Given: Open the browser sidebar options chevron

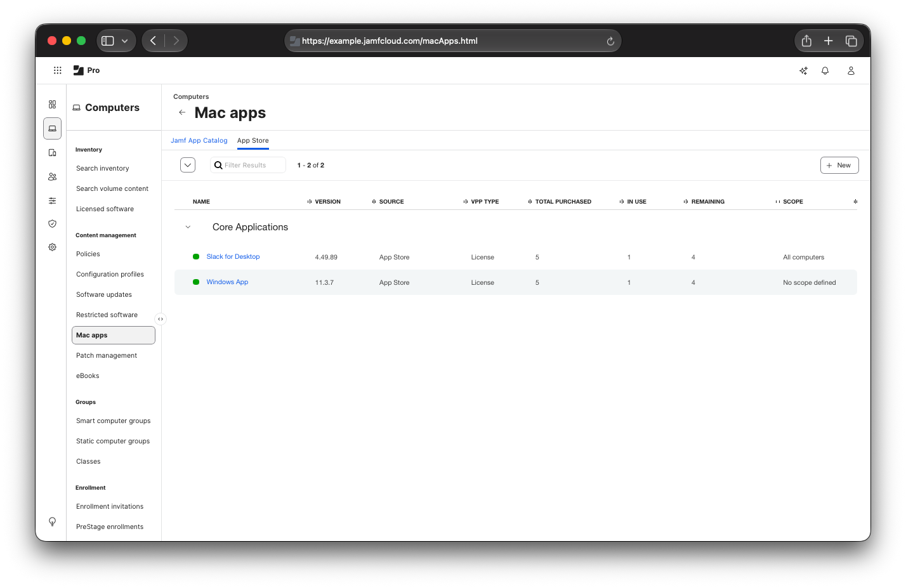Looking at the screenshot, I should [124, 41].
